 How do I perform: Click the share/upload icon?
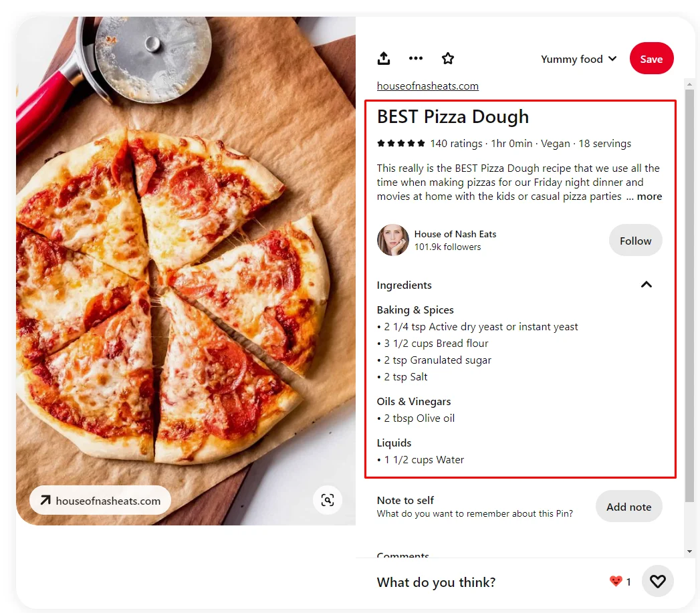384,58
